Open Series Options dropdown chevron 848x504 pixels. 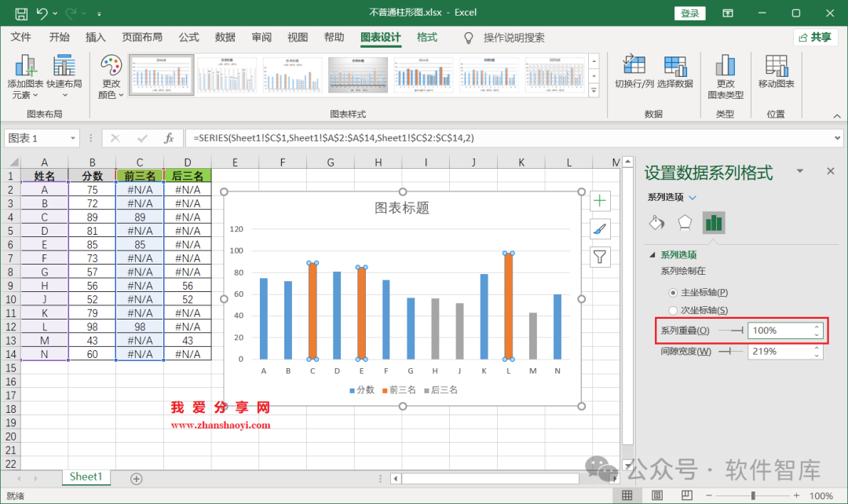693,197
